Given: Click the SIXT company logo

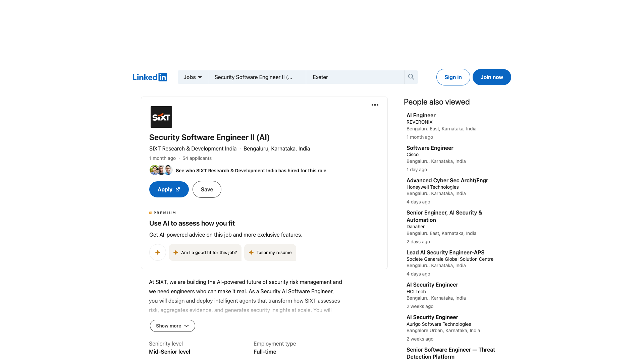Looking at the screenshot, I should 161,117.
